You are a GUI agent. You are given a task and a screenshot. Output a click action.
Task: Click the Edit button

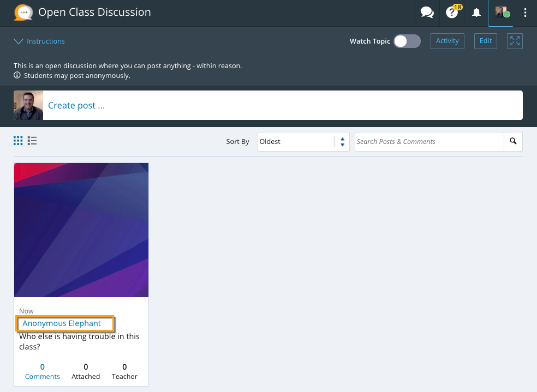tap(485, 41)
